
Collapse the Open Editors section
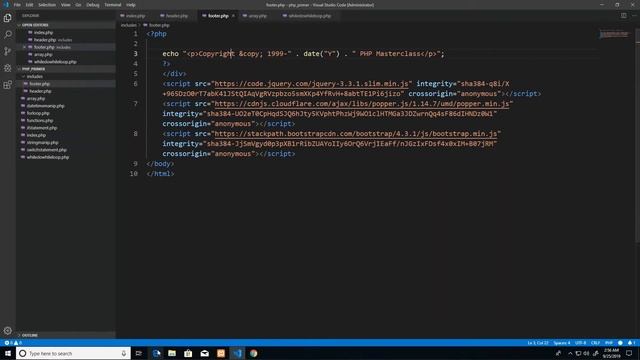point(67,25)
